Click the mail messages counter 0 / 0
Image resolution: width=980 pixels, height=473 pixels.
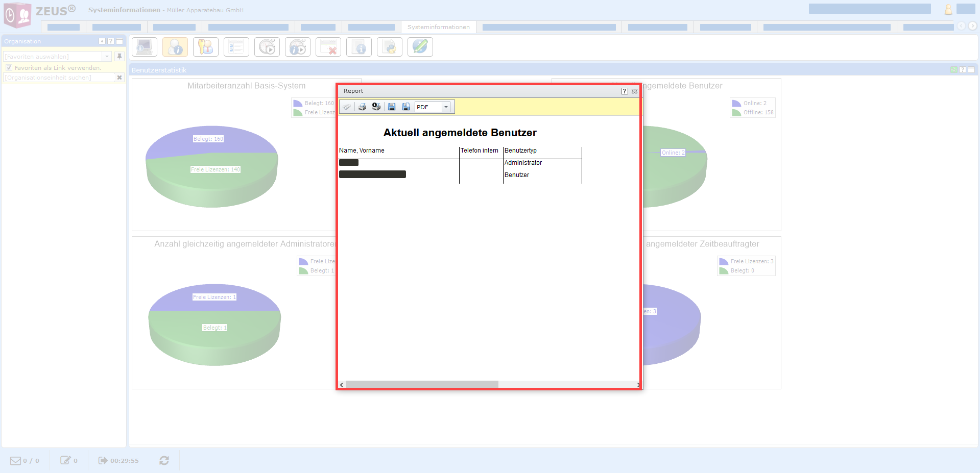tap(25, 460)
